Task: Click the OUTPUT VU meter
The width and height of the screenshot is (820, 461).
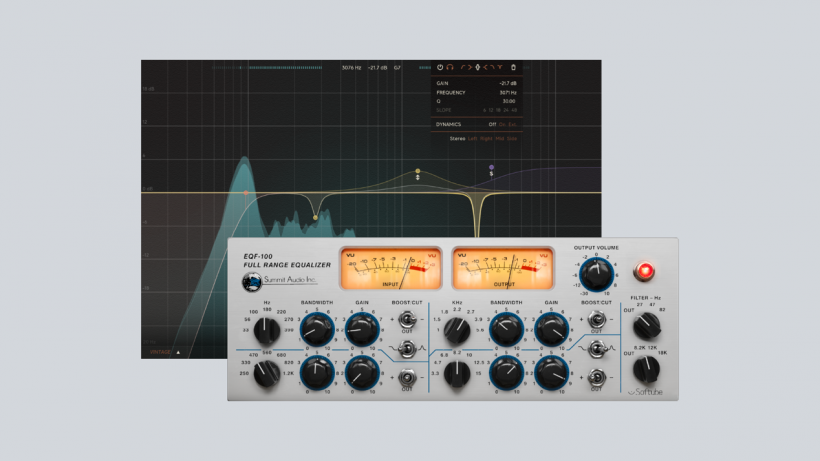Action: [503, 269]
